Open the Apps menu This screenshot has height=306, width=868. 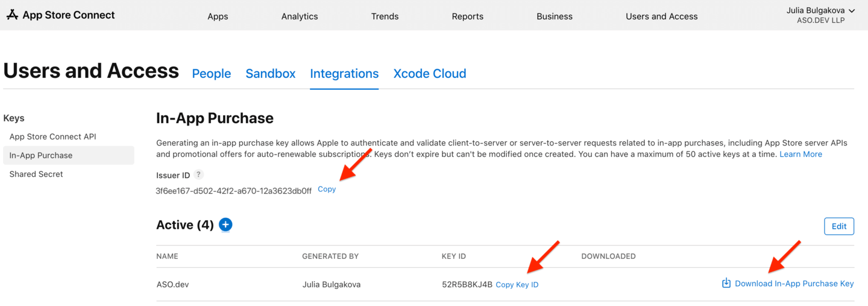pyautogui.click(x=218, y=16)
